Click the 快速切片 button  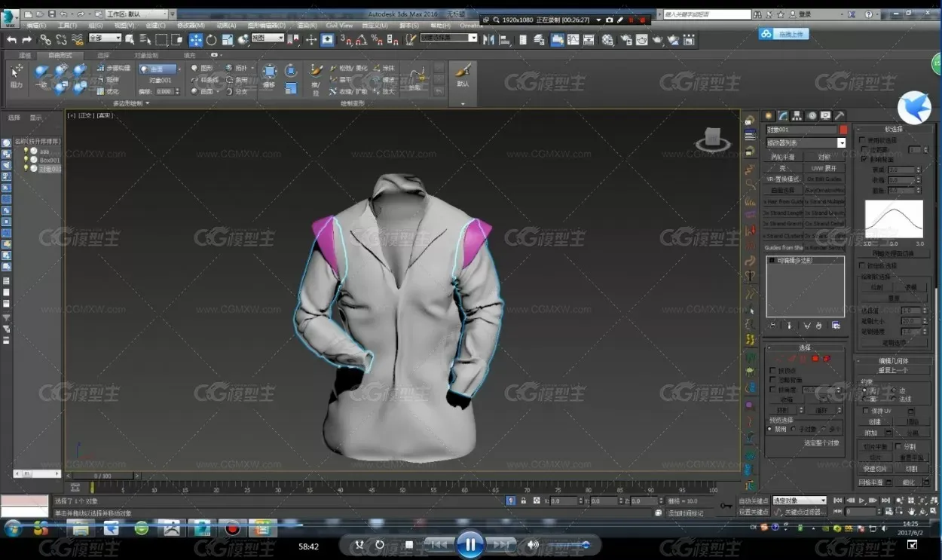[875, 468]
